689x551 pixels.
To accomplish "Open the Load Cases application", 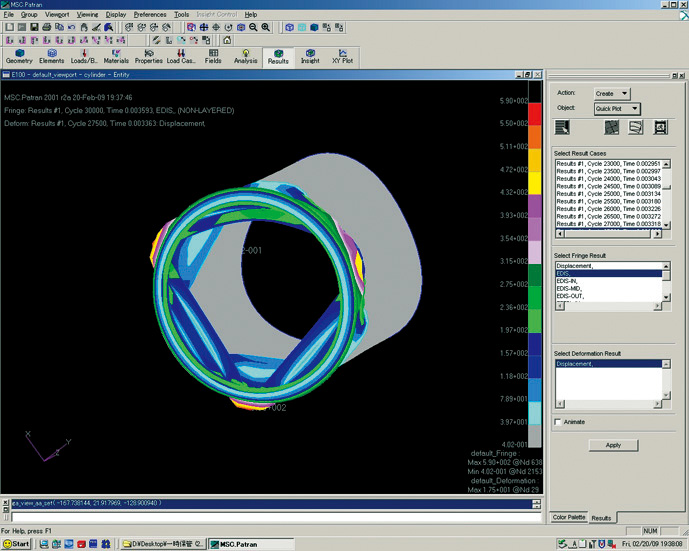I will coord(181,57).
